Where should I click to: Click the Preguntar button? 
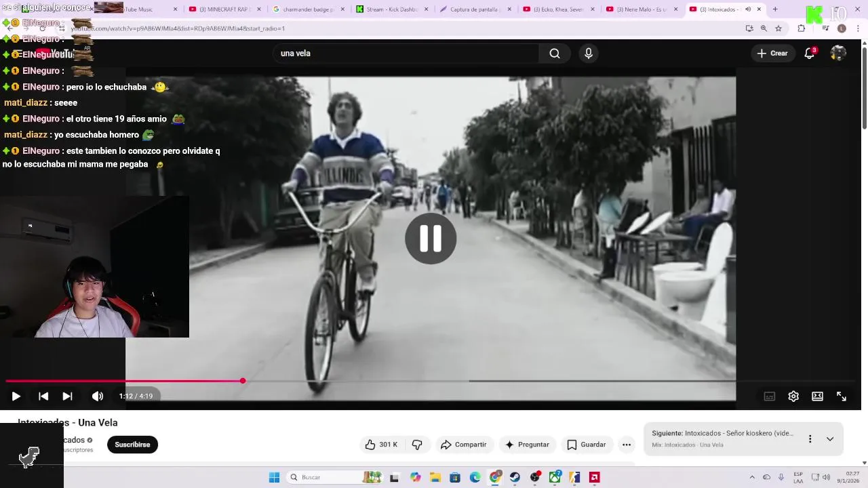[x=527, y=445]
